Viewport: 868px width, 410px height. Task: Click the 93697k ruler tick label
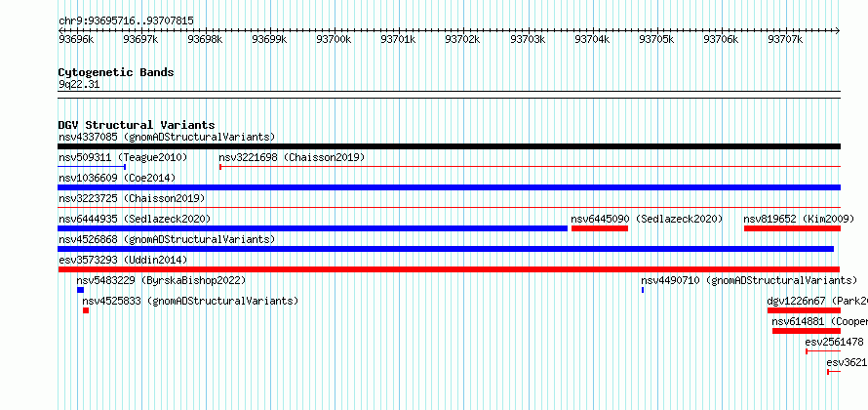[140, 39]
